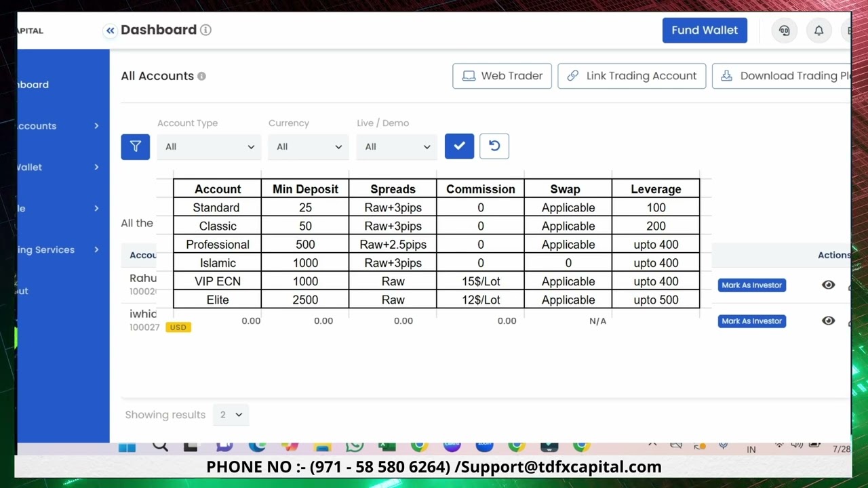Click the All Accounts heading
Screen dimensions: 868x488
pyautogui.click(x=157, y=76)
